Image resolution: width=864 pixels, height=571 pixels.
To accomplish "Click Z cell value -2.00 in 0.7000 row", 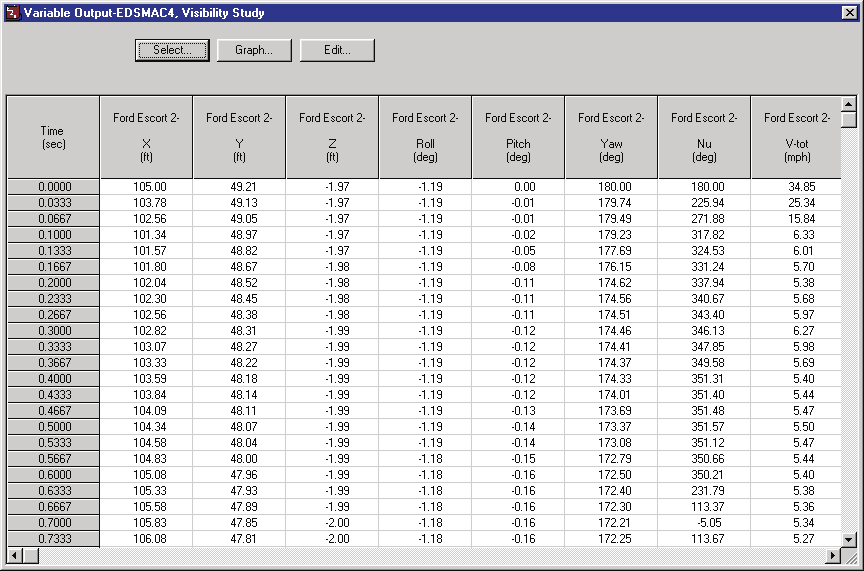I will (333, 522).
